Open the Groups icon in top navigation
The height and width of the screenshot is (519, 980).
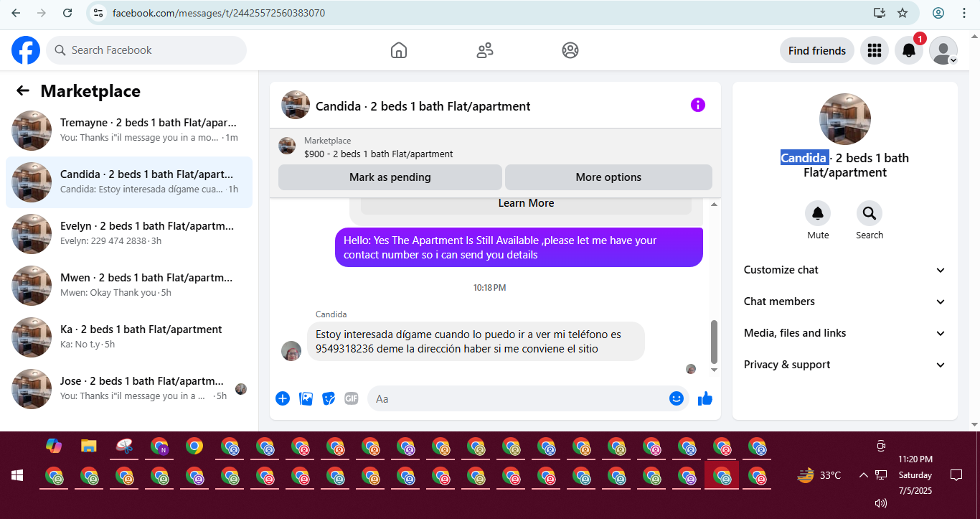pos(570,50)
